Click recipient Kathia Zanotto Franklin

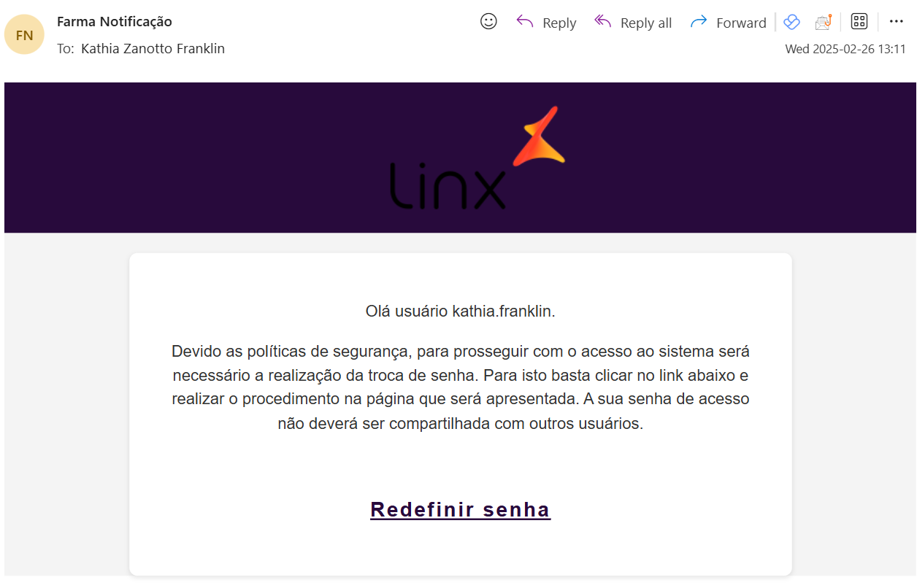(x=153, y=49)
